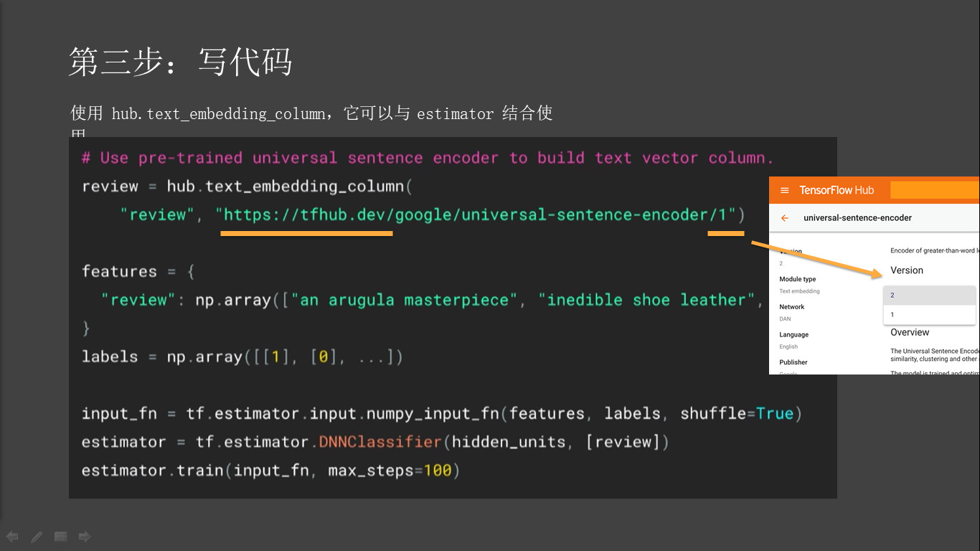Screen dimensions: 980x551
Task: Click the Publisher label in sidebar
Action: coord(793,362)
